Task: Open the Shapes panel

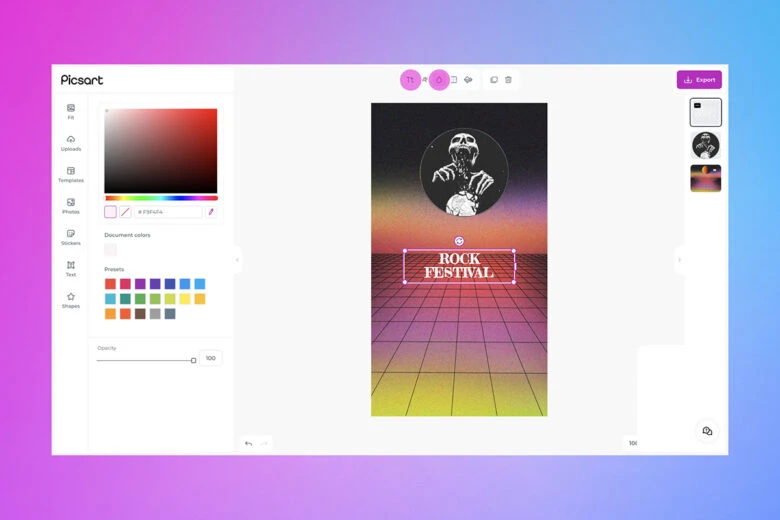Action: (x=71, y=299)
